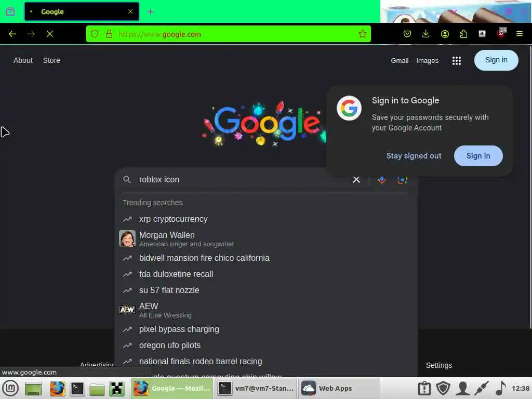
Task: Open the sound volume tray icon
Action: [501, 389]
